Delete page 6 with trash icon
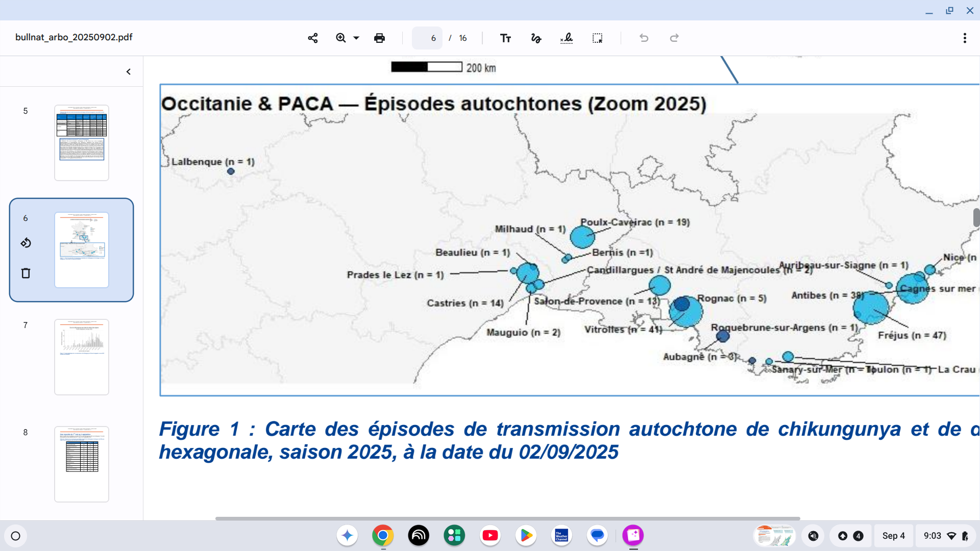 tap(26, 273)
